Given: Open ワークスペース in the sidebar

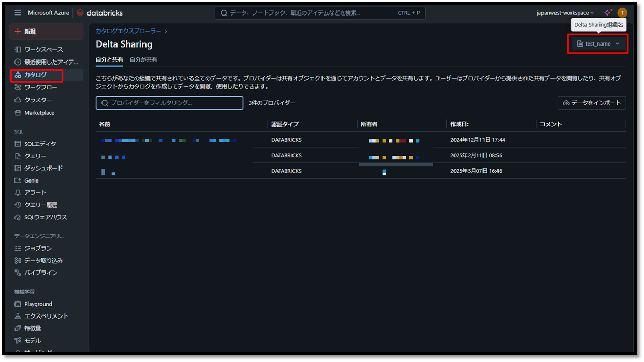Looking at the screenshot, I should pos(43,50).
